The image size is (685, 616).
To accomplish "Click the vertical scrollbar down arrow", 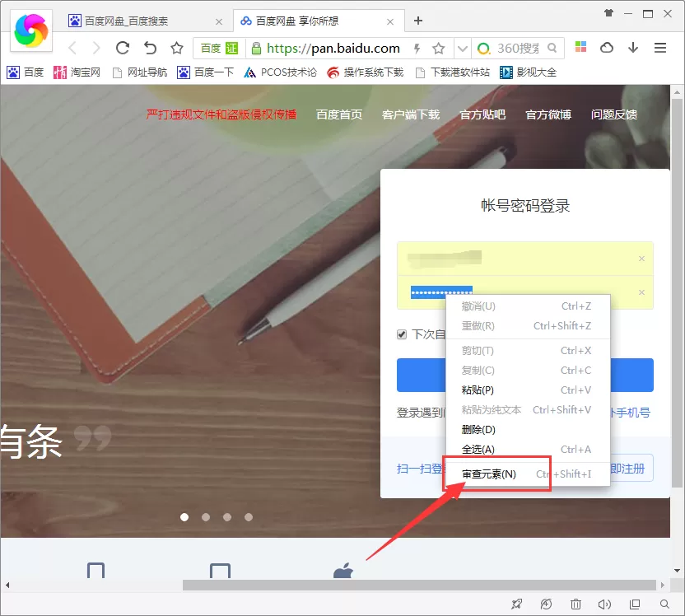I will pos(677,571).
